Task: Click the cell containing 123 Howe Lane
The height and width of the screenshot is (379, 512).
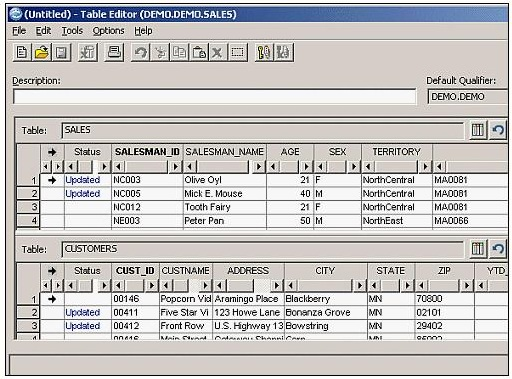Action: [248, 312]
